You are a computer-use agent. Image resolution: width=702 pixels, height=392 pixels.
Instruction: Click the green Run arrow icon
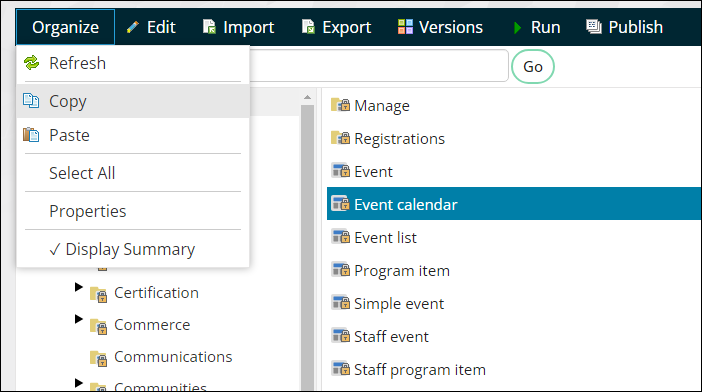[518, 28]
